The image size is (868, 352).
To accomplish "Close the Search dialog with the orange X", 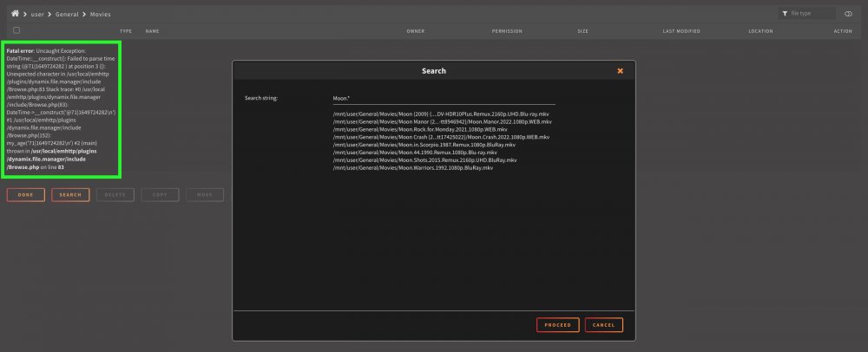I will point(620,71).
